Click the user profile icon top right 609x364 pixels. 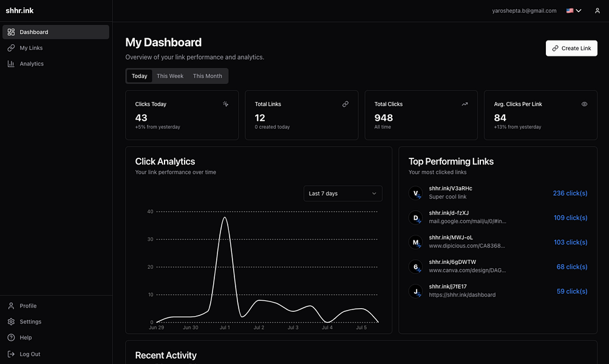click(x=597, y=10)
